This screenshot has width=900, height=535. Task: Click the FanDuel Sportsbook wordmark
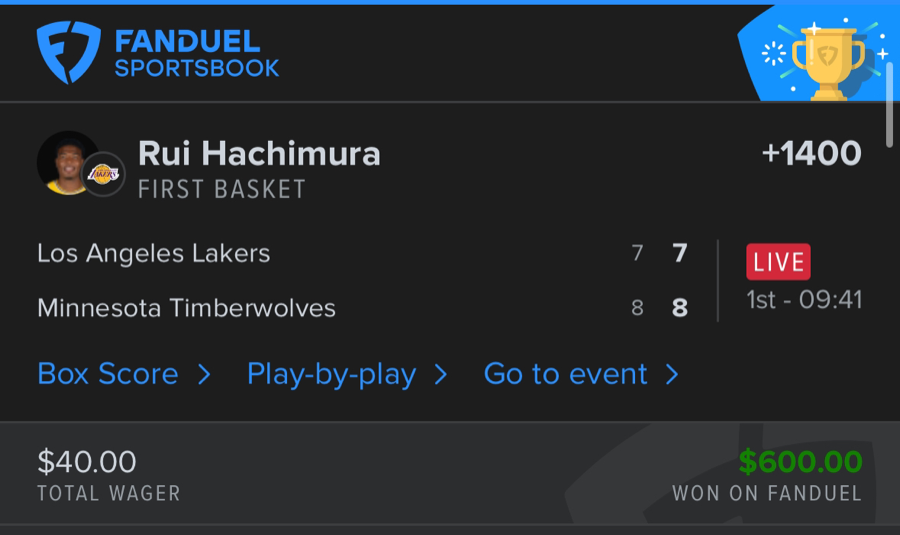(196, 54)
